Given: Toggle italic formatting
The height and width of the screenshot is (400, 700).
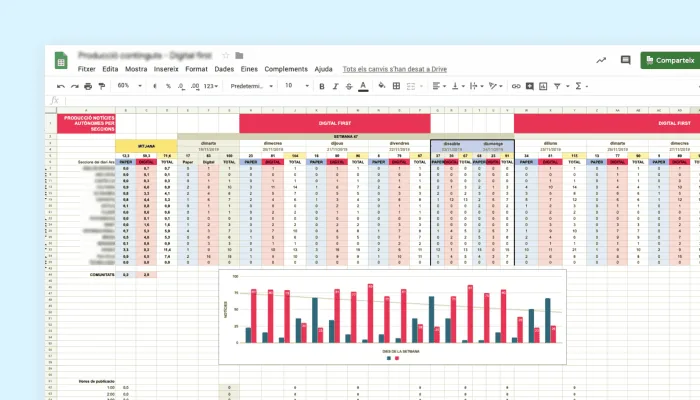Looking at the screenshot, I should 335,86.
